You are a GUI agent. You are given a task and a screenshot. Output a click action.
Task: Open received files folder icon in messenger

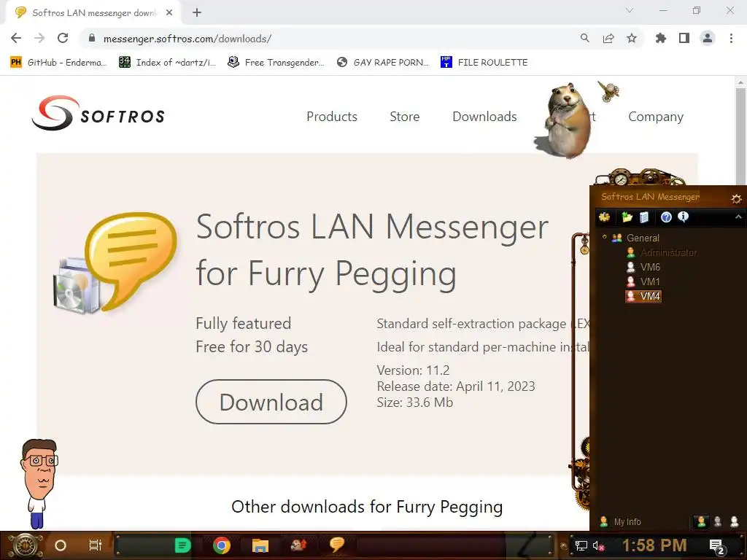click(x=627, y=217)
